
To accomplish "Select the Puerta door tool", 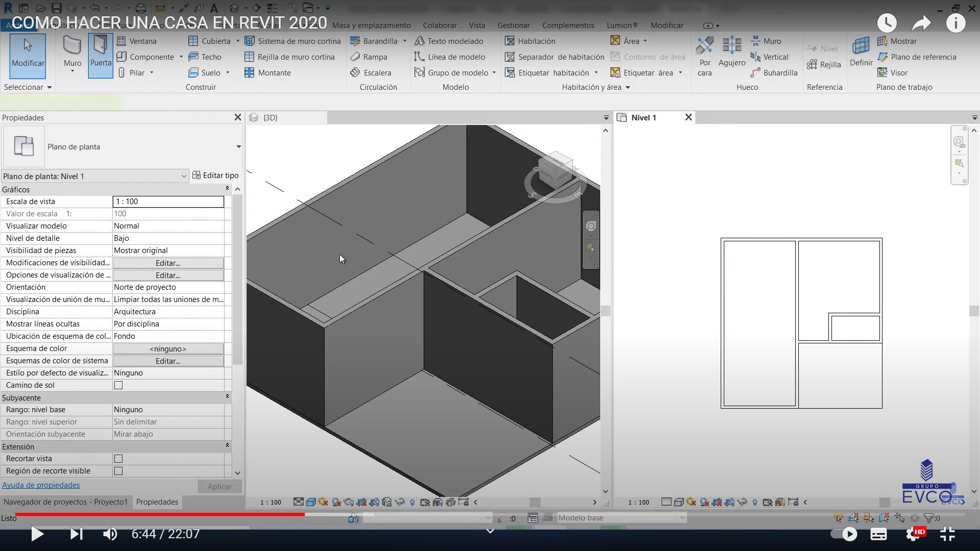I will (x=101, y=51).
